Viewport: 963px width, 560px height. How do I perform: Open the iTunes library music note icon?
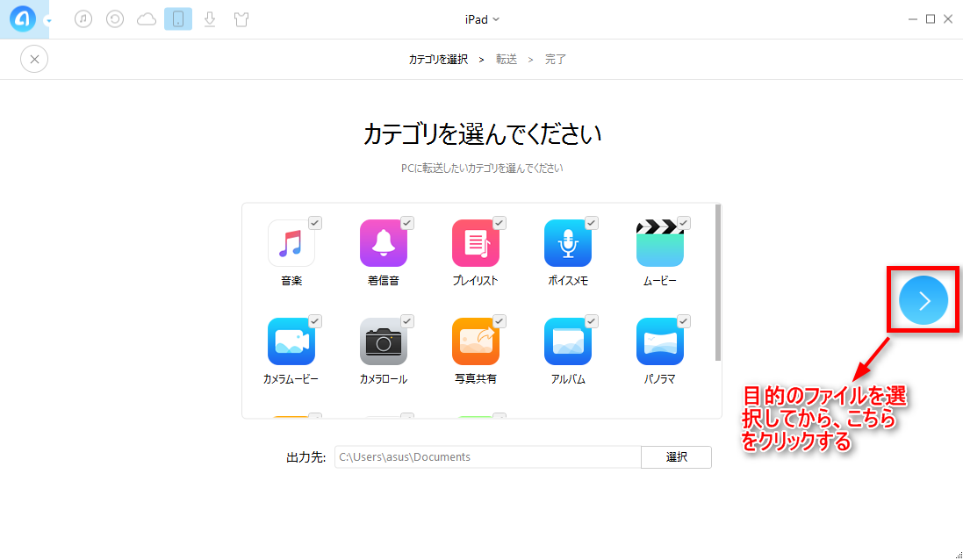83,19
